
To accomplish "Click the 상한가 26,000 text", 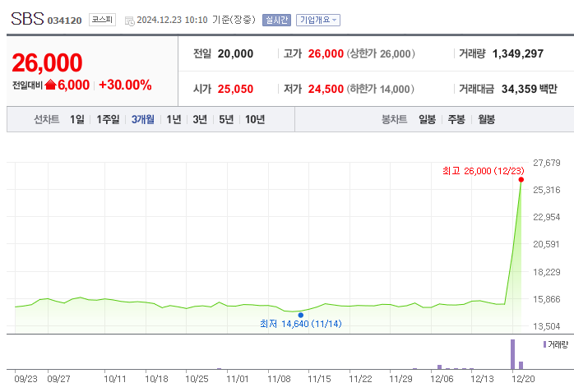I will point(381,53).
